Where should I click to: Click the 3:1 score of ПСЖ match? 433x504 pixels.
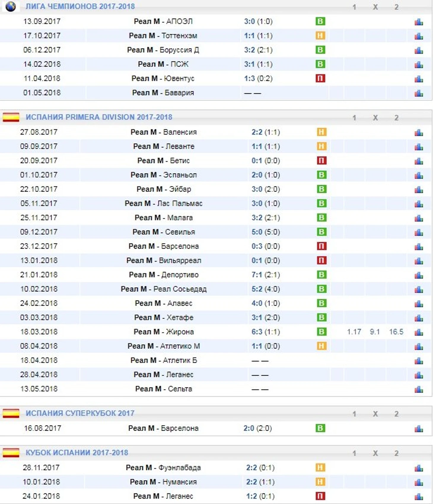click(249, 64)
